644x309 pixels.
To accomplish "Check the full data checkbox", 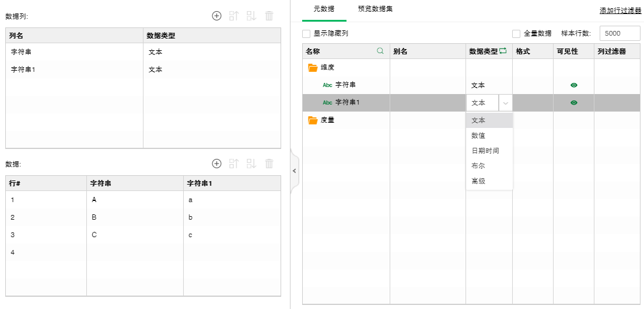I will click(516, 34).
